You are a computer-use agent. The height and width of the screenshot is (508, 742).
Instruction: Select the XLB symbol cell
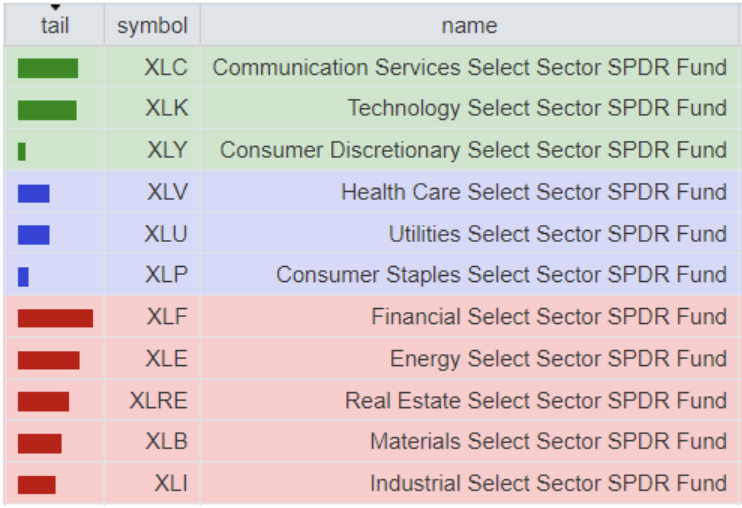tap(166, 441)
